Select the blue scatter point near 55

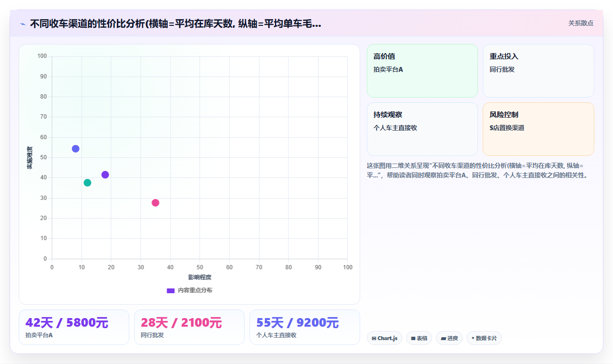tap(76, 149)
